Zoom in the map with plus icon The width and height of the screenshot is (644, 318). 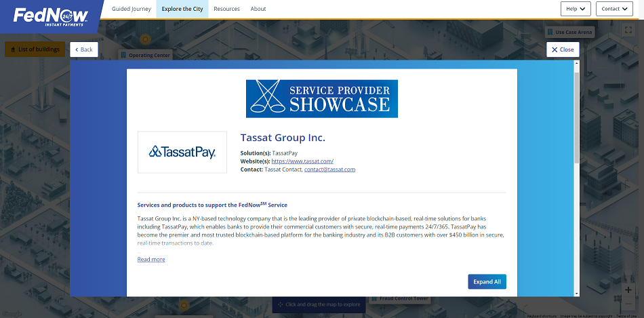pyautogui.click(x=628, y=290)
